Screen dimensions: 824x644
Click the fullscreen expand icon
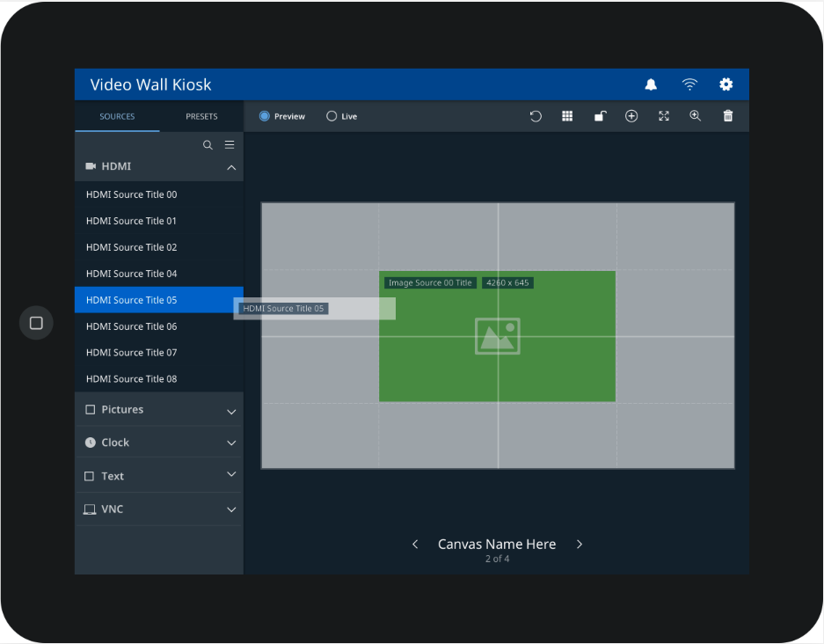click(664, 116)
